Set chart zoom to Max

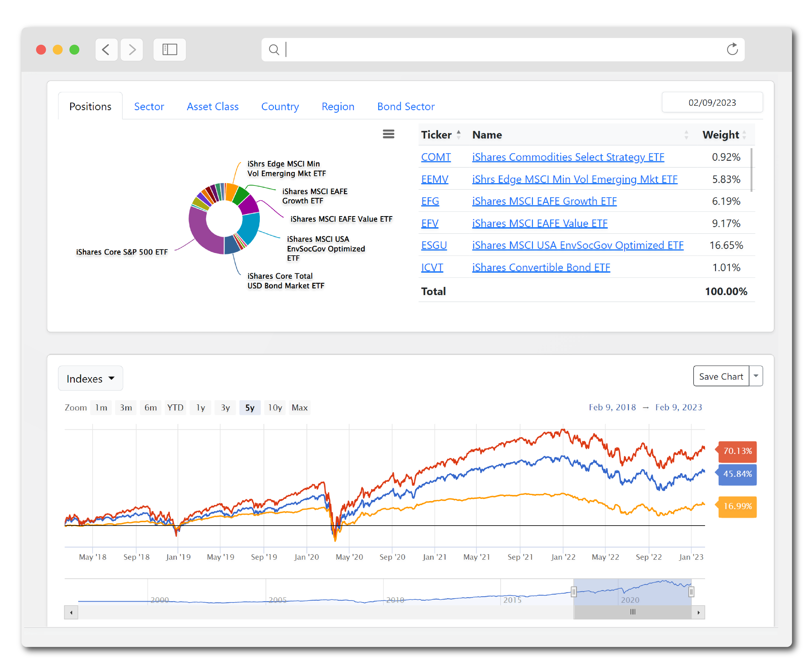300,407
